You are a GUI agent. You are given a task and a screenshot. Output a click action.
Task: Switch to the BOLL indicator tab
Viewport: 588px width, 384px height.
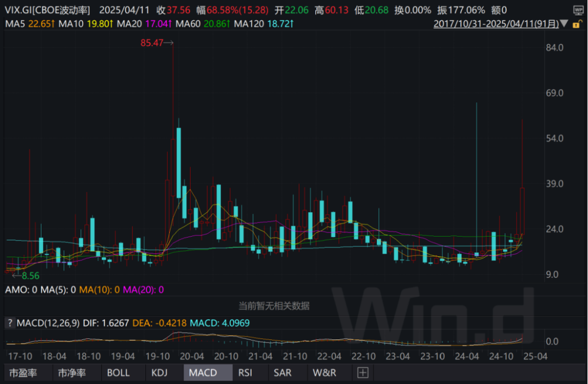point(118,373)
